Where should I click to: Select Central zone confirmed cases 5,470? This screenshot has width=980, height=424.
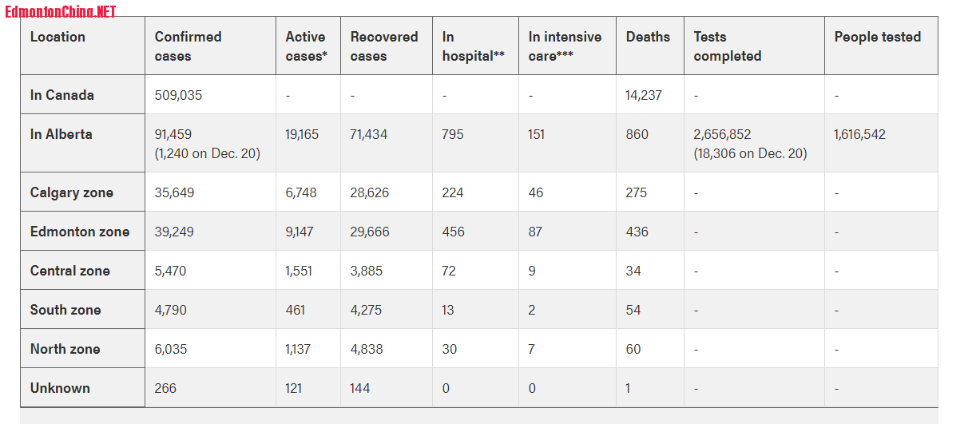click(x=170, y=271)
